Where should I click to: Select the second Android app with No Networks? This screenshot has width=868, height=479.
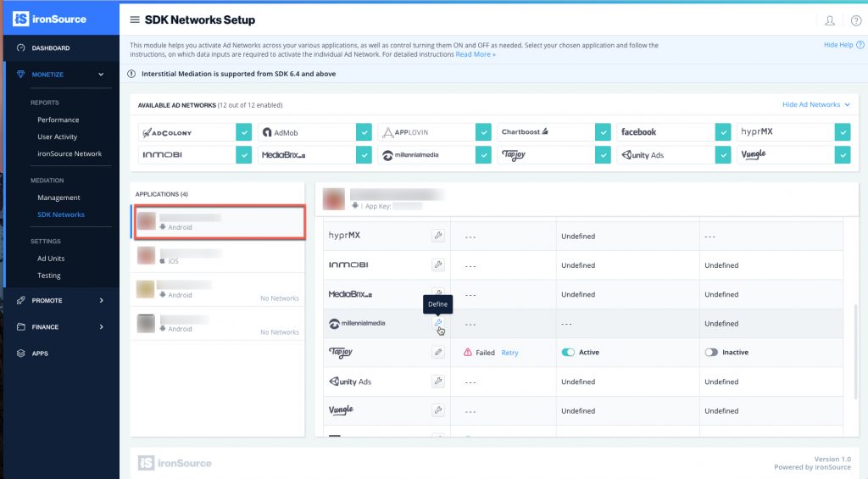tap(218, 290)
